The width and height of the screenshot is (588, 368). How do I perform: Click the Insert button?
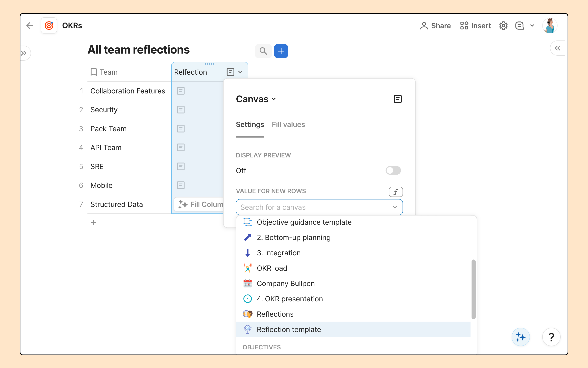coord(475,26)
